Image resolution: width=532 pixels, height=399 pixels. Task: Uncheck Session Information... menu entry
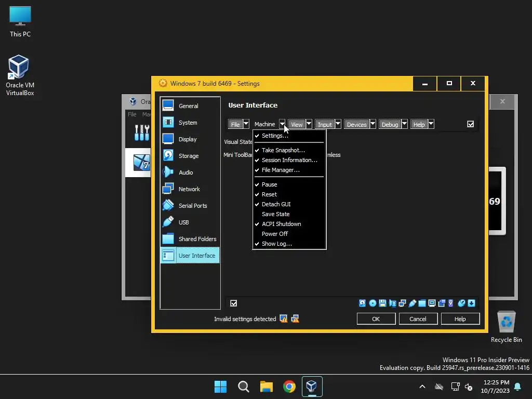point(289,160)
